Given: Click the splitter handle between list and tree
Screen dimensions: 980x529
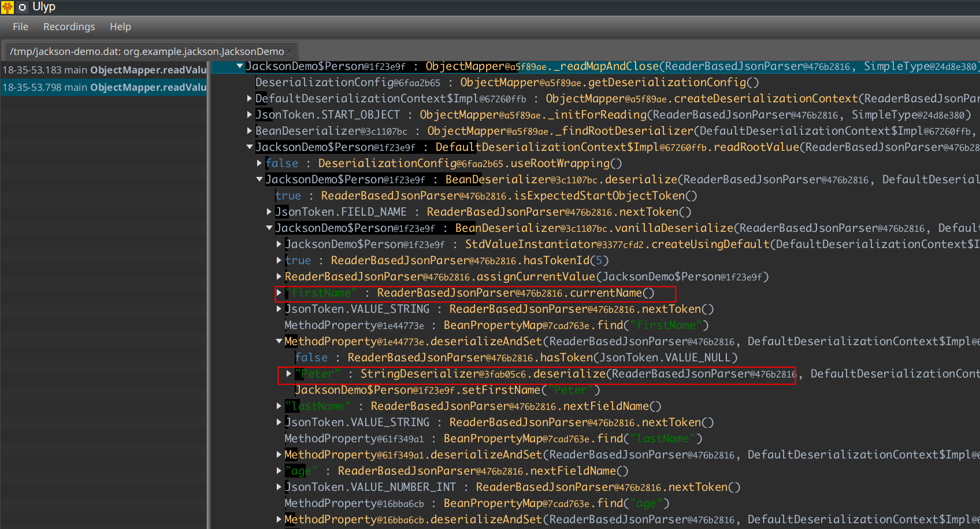Looking at the screenshot, I should tap(209, 295).
